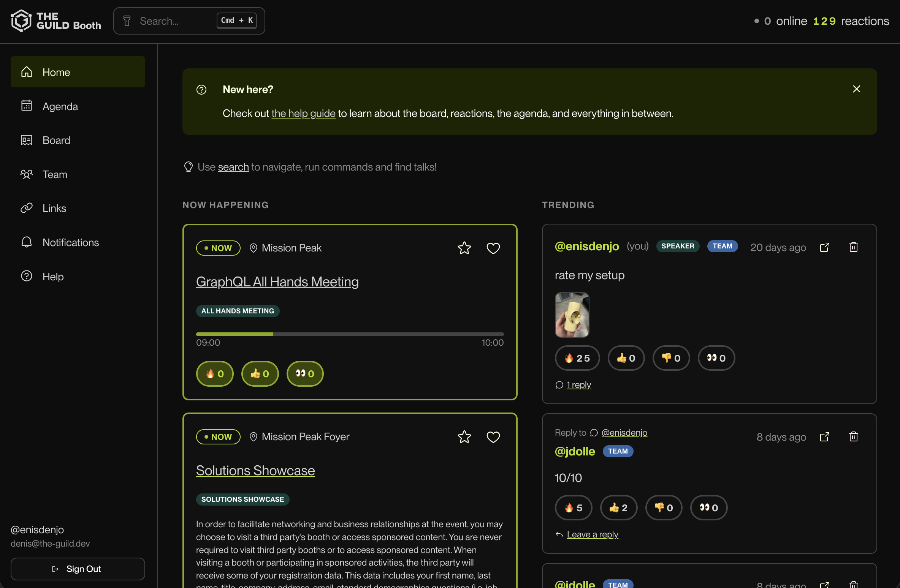Viewport: 900px width, 588px height.
Task: Heart the GraphQL All Hands Meeting
Action: point(493,248)
